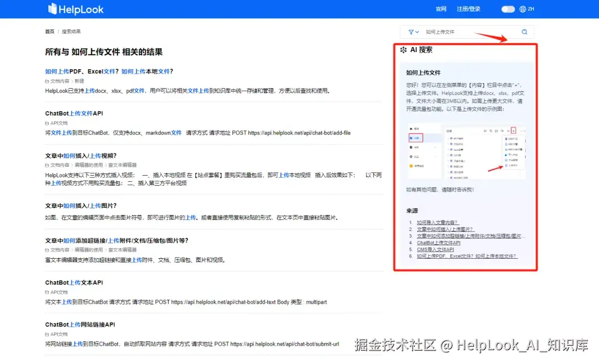Open result 文章中如何插入/上传图片
Viewport: 599px width, 364px height.
(80, 206)
